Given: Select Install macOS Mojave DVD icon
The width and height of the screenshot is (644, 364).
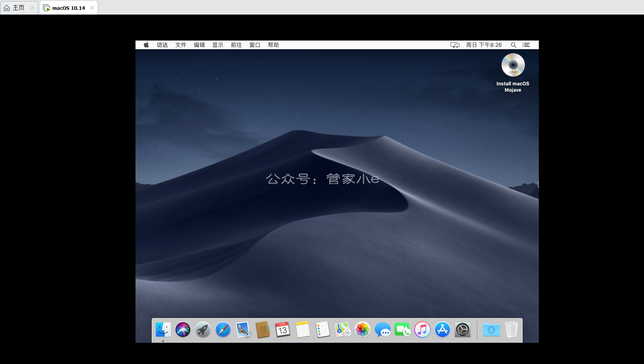Looking at the screenshot, I should pyautogui.click(x=513, y=73).
